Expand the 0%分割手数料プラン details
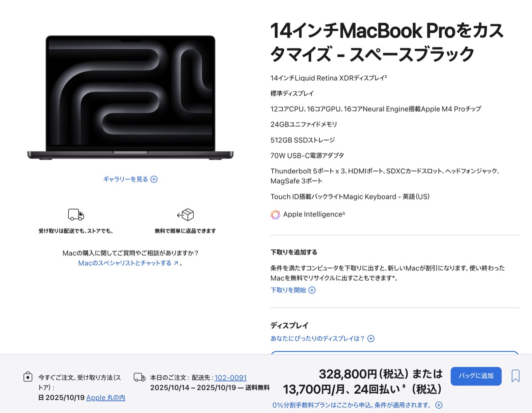The width and height of the screenshot is (532, 413). pyautogui.click(x=357, y=405)
